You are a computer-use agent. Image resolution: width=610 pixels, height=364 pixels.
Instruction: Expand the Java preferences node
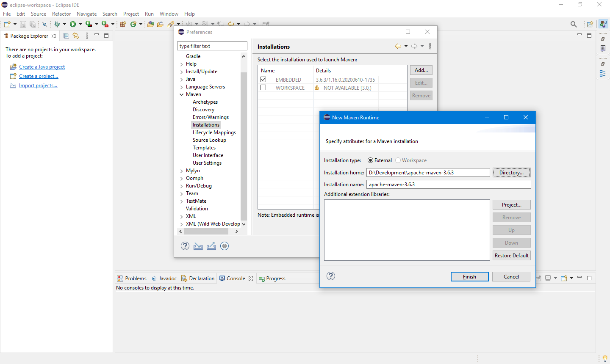coord(182,79)
